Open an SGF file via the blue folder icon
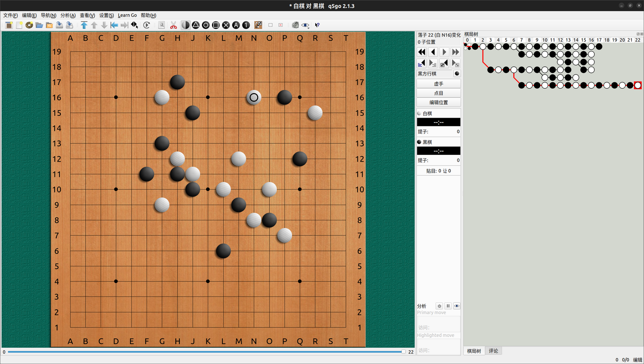 tap(39, 25)
